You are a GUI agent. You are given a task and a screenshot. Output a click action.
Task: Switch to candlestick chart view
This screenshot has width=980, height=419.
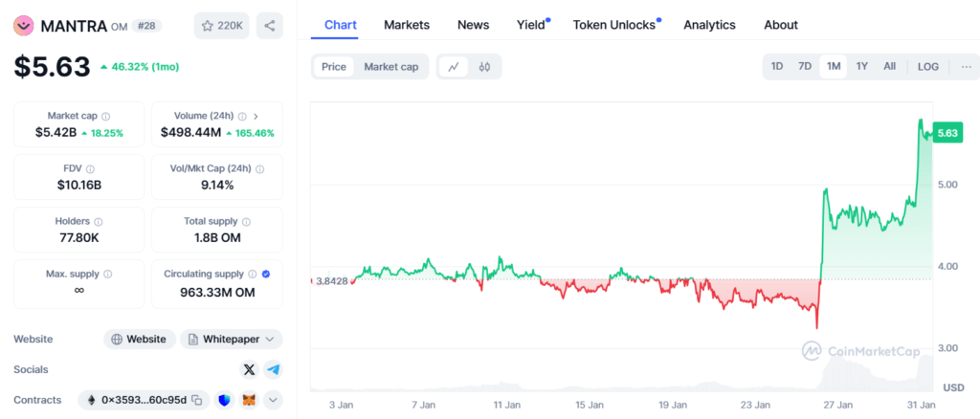[x=484, y=67]
